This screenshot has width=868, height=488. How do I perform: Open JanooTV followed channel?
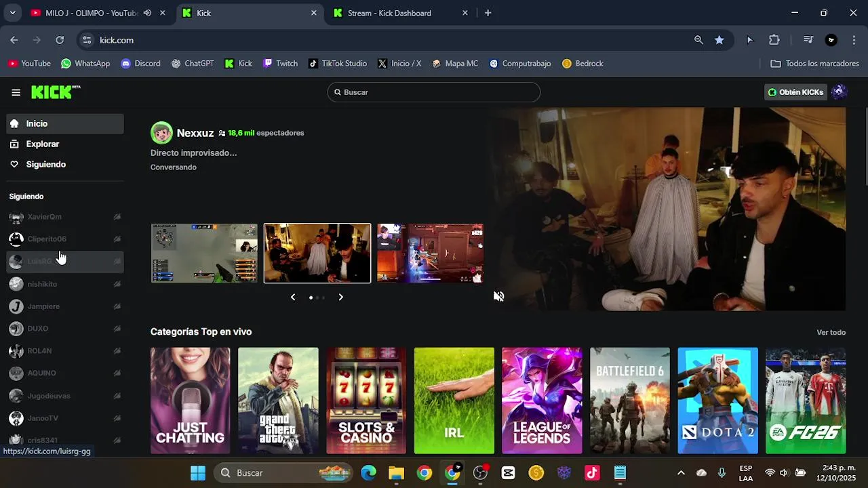click(x=65, y=418)
